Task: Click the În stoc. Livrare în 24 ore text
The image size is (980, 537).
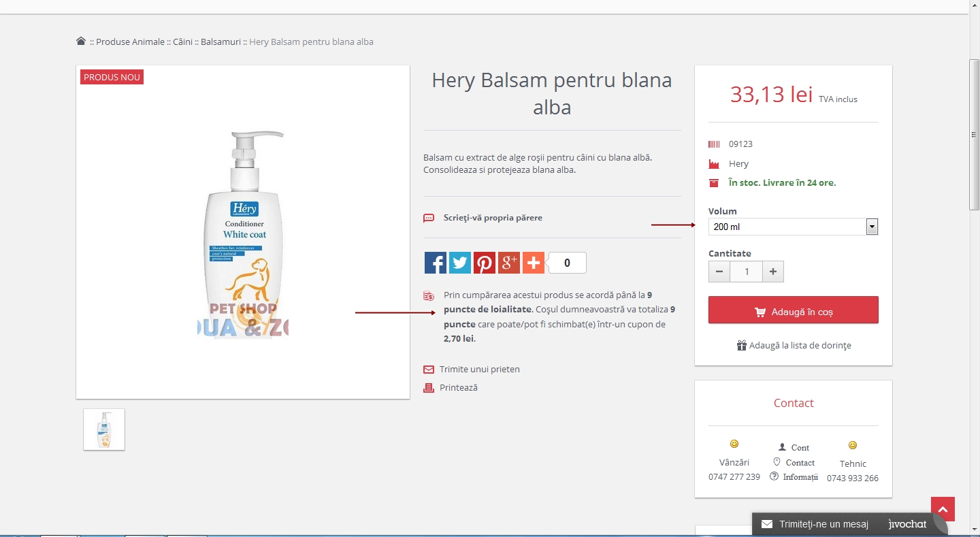Action: point(782,183)
